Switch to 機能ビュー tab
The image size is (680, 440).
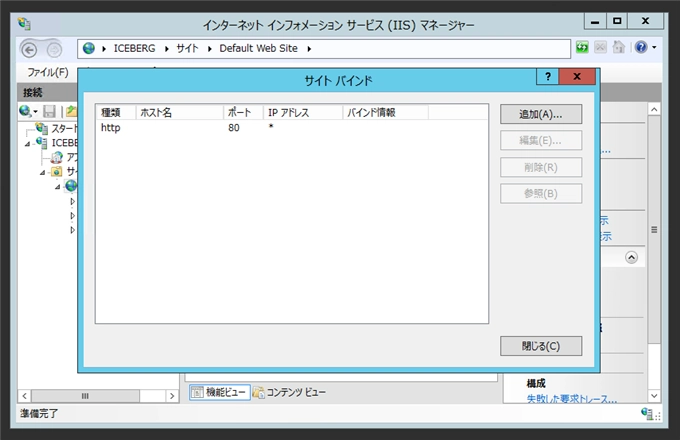click(219, 392)
